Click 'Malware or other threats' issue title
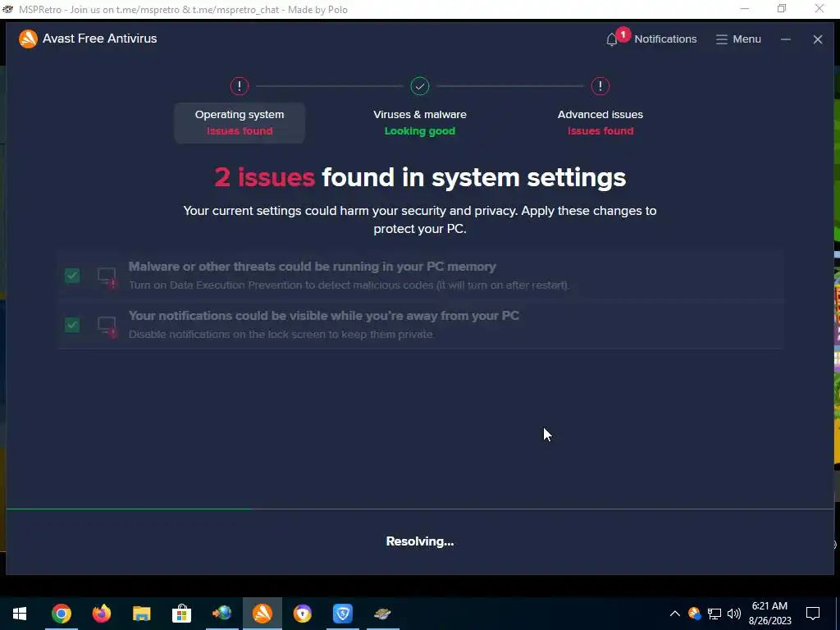Screen dimensions: 840x630 tap(313, 267)
